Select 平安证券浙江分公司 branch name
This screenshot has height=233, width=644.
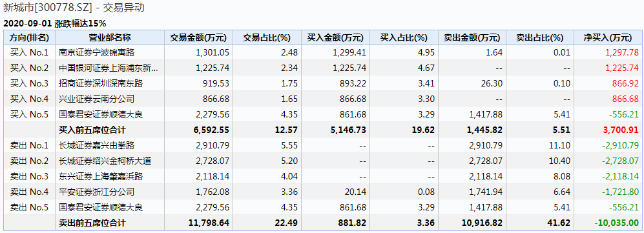tap(96, 192)
